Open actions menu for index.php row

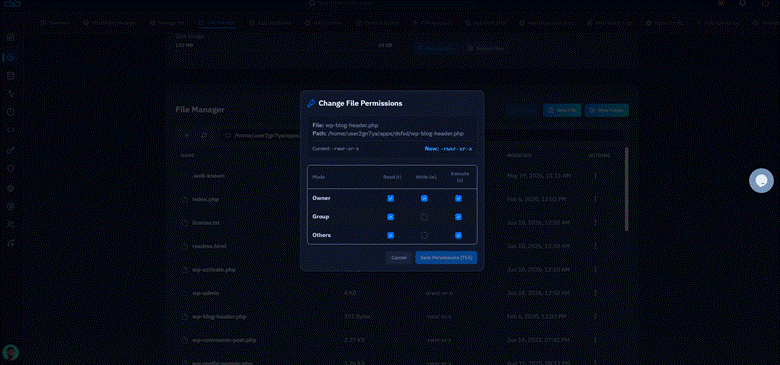point(595,199)
